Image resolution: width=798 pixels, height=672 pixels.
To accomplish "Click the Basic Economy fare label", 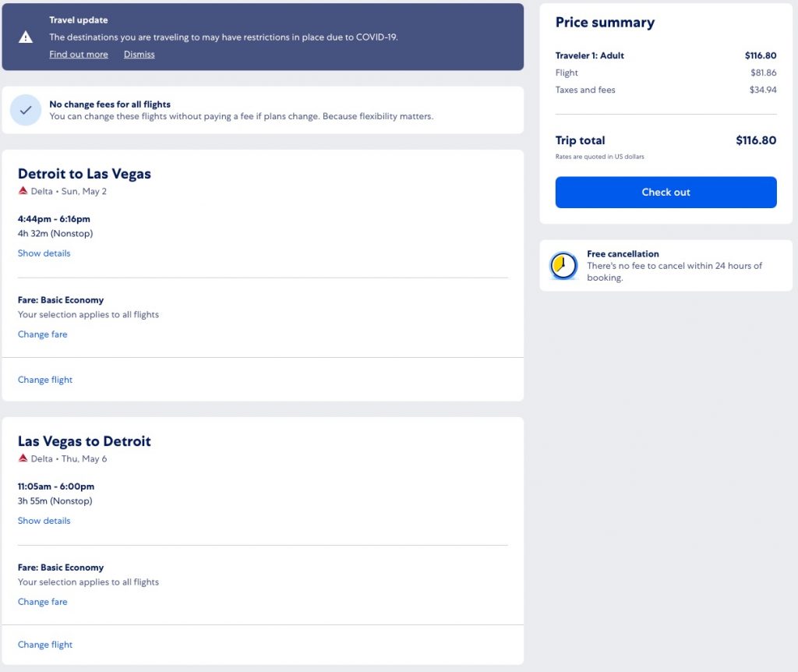I will [61, 299].
